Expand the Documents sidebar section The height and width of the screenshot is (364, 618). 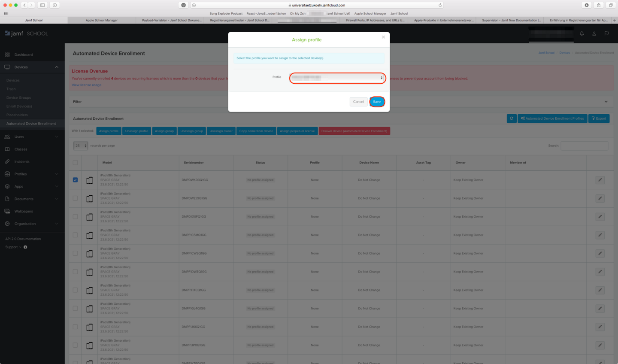[56, 199]
